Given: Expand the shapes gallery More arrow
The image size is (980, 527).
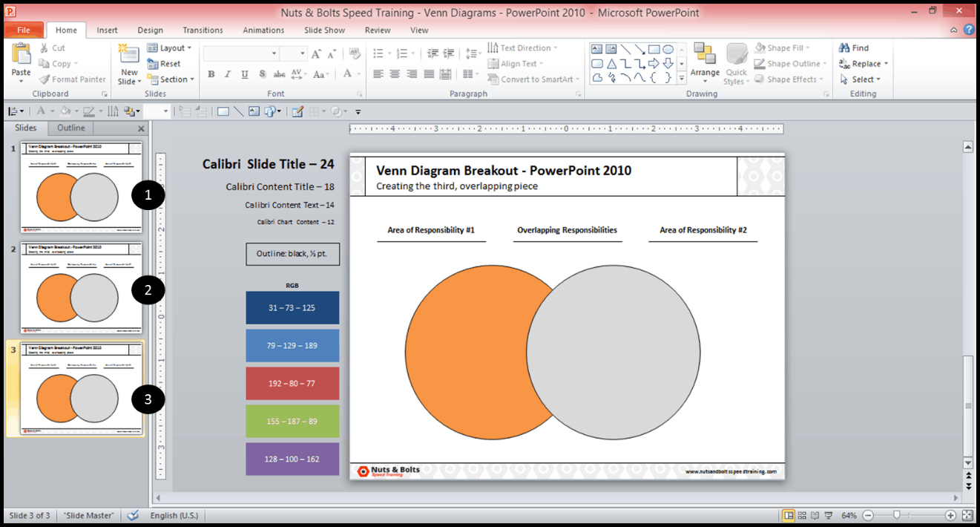Looking at the screenshot, I should (682, 78).
